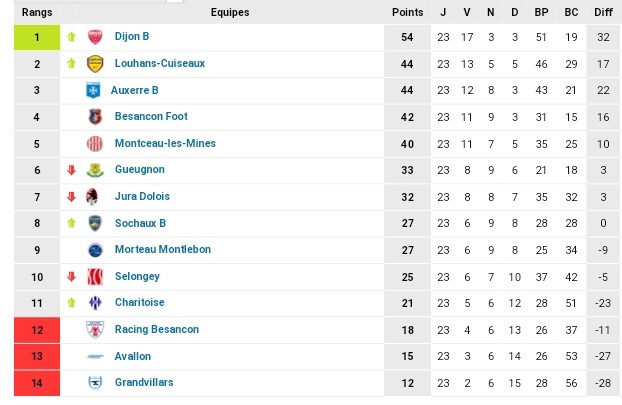The width and height of the screenshot is (622, 405).
Task: Open the Selongey team link
Action: [x=137, y=276]
